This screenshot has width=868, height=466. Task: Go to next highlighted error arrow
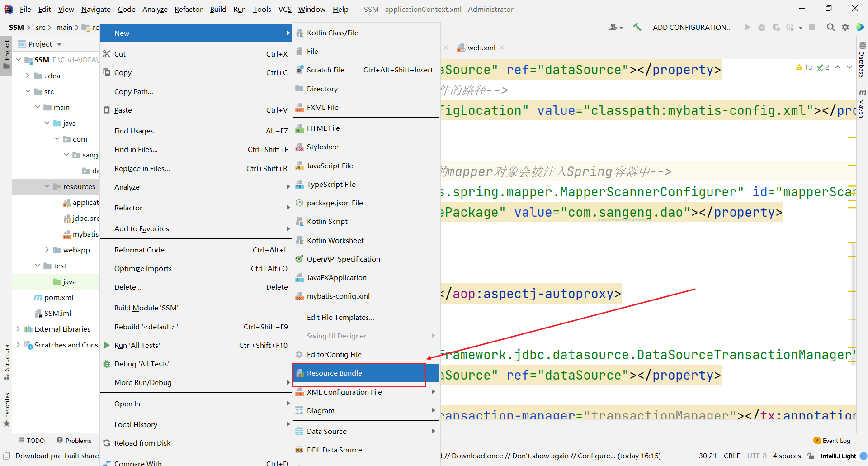tap(849, 67)
